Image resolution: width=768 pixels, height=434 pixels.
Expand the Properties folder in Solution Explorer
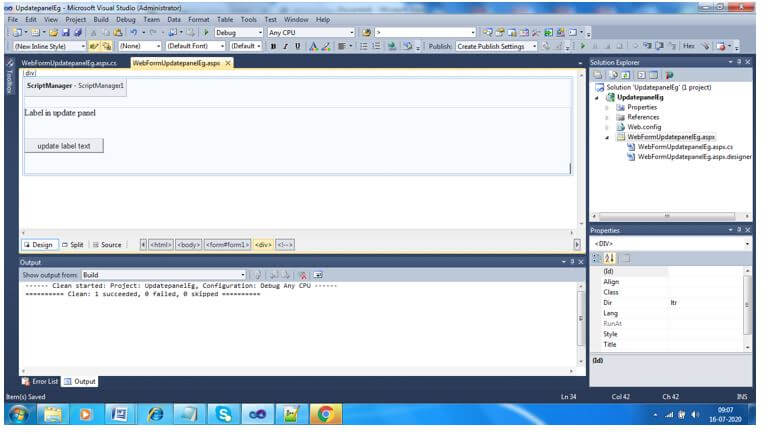click(607, 107)
